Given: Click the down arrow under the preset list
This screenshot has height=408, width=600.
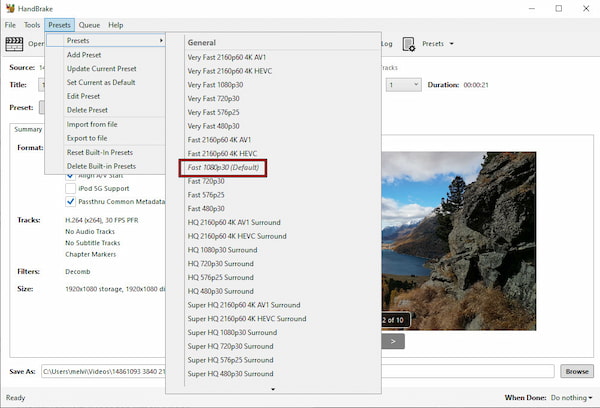Looking at the screenshot, I should click(x=273, y=389).
